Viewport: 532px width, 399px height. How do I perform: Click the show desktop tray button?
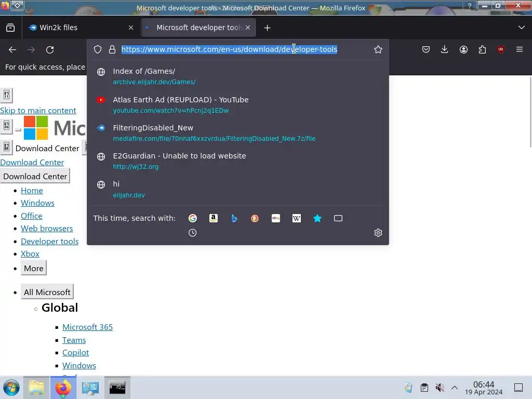tap(518, 388)
